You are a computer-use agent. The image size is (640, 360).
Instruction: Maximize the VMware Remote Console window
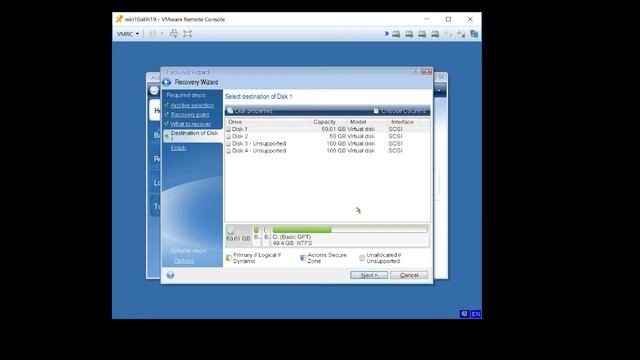point(448,19)
